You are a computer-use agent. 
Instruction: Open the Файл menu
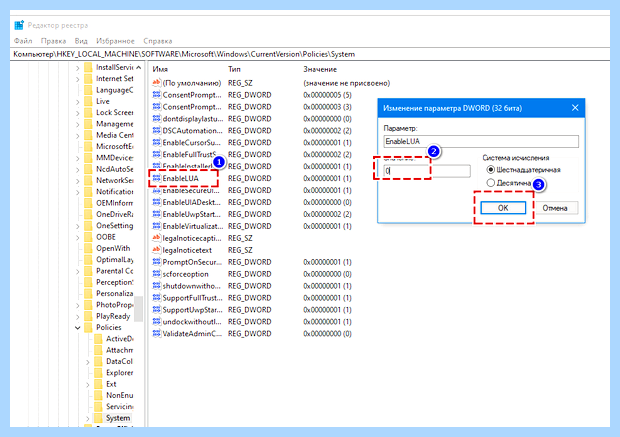[x=23, y=41]
